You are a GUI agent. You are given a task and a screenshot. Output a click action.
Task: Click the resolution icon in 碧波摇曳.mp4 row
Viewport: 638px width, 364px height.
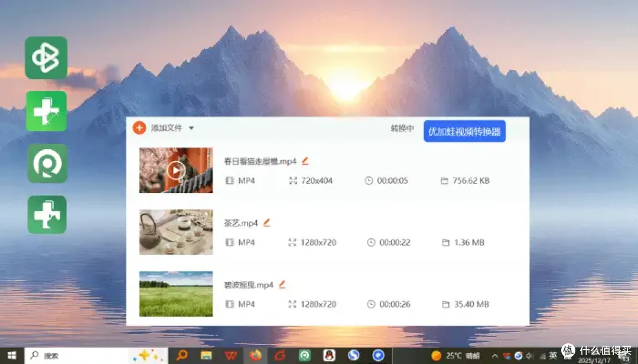coord(292,304)
